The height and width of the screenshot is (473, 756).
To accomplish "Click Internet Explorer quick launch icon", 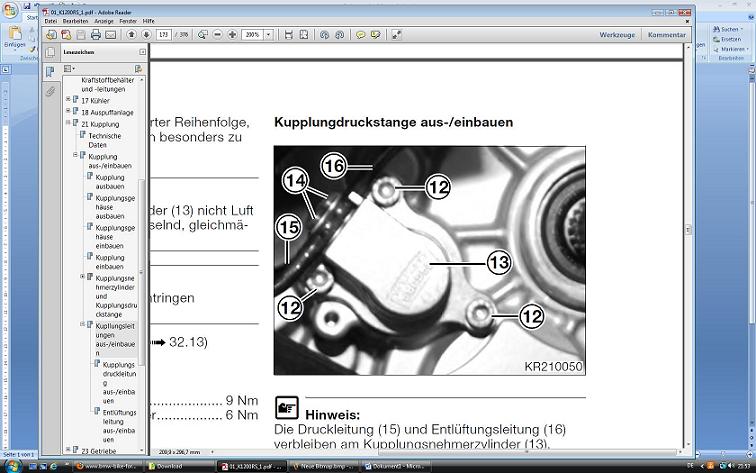I will coord(54,466).
